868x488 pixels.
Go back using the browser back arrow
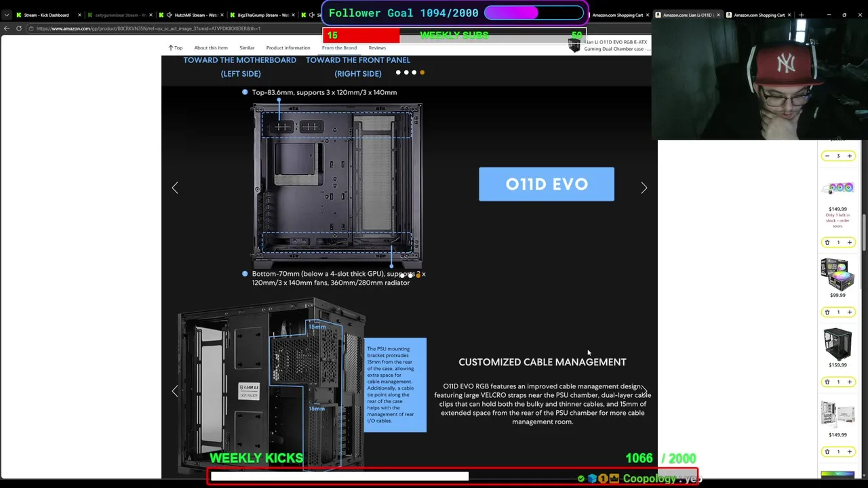(x=7, y=28)
